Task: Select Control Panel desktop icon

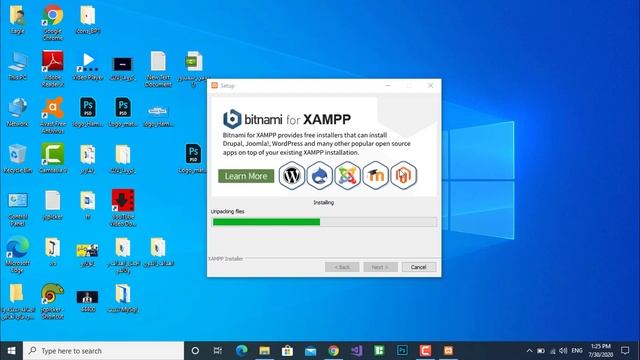Action: [x=18, y=209]
